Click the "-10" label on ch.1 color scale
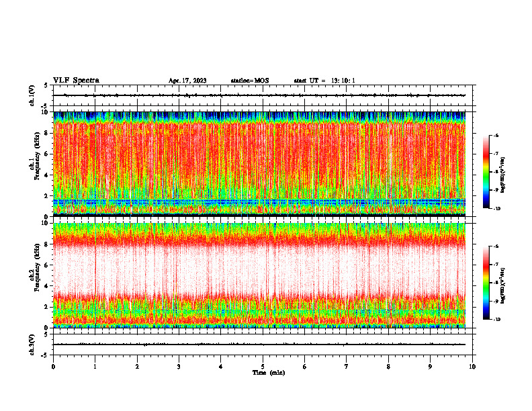The width and height of the screenshot is (532, 411). [x=497, y=209]
